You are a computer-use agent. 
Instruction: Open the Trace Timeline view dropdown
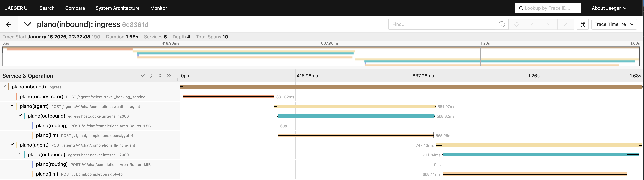[x=614, y=24]
